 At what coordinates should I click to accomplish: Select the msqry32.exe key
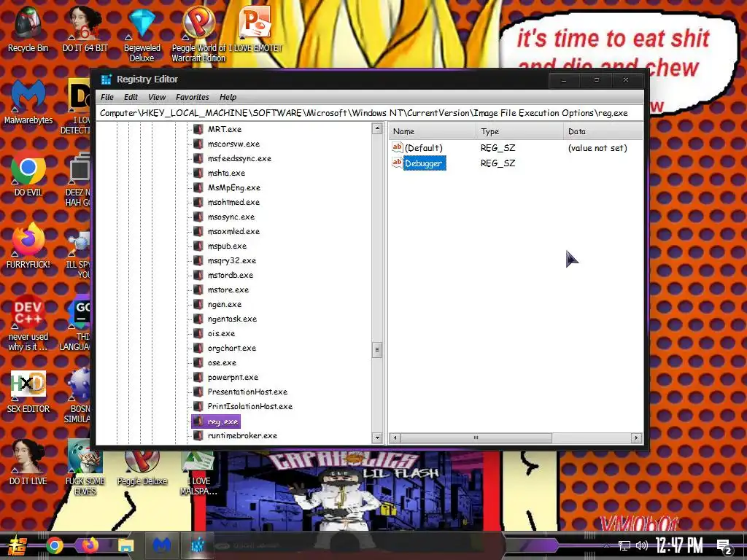coord(231,260)
